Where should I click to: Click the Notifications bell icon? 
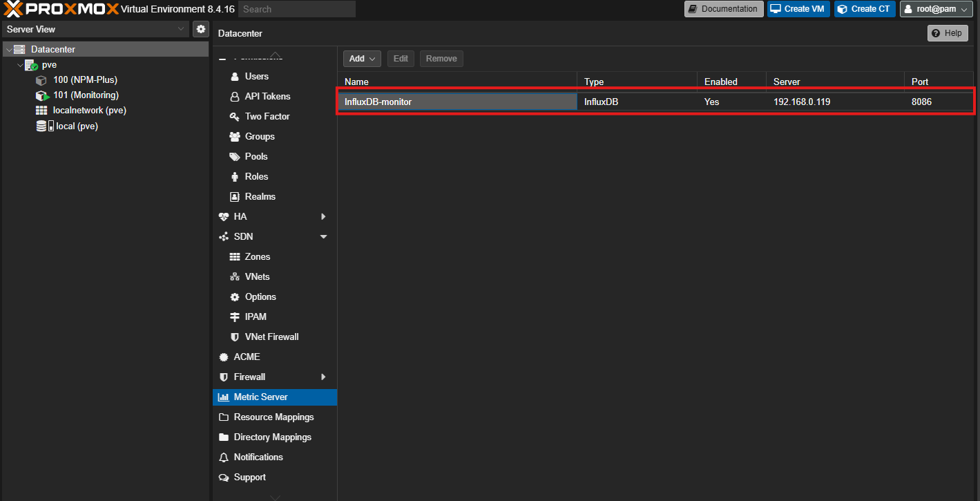pyautogui.click(x=224, y=457)
